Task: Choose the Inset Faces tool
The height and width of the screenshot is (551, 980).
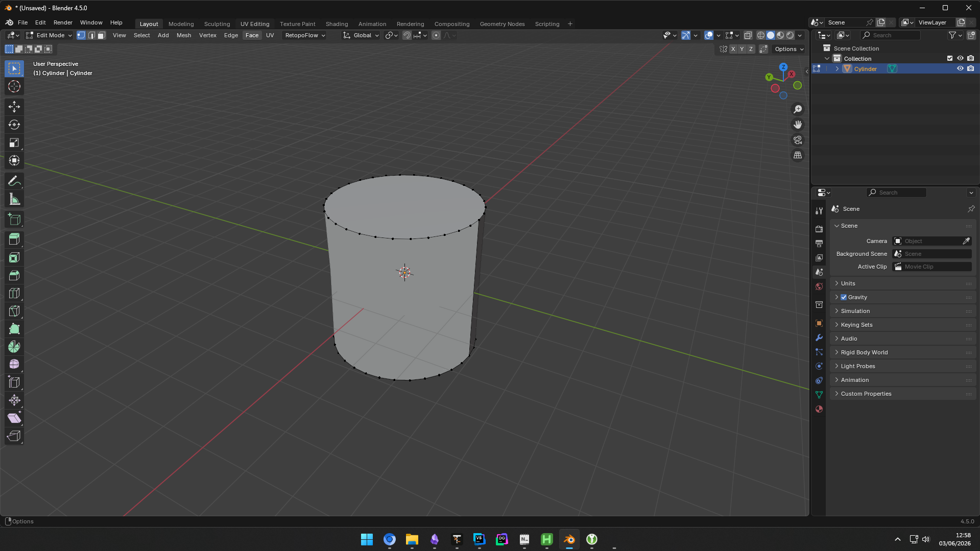Action: 14,257
